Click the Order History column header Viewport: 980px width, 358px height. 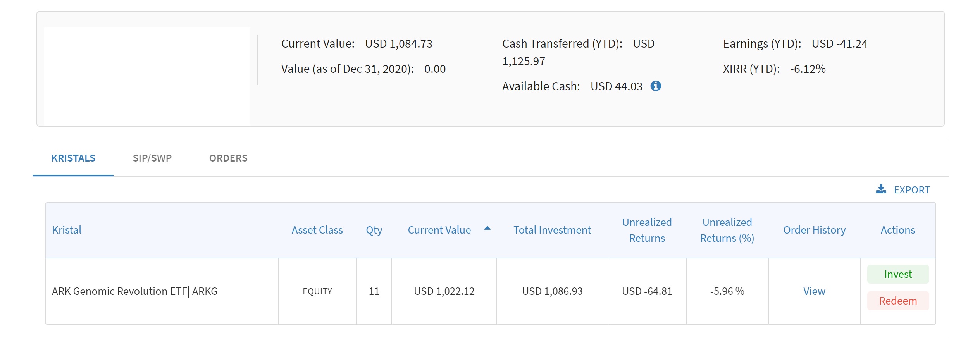tap(814, 230)
